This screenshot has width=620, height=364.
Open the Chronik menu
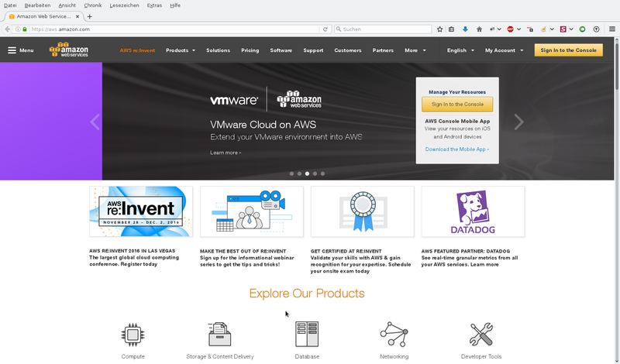[x=93, y=5]
